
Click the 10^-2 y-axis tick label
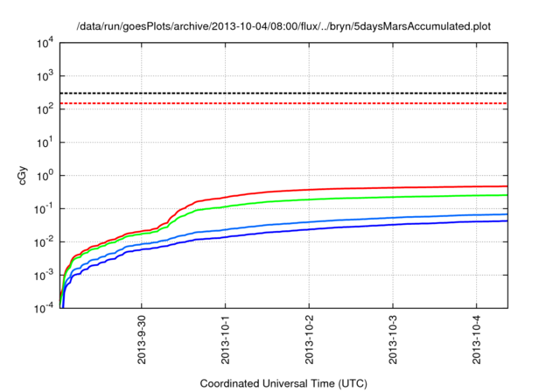click(x=44, y=242)
